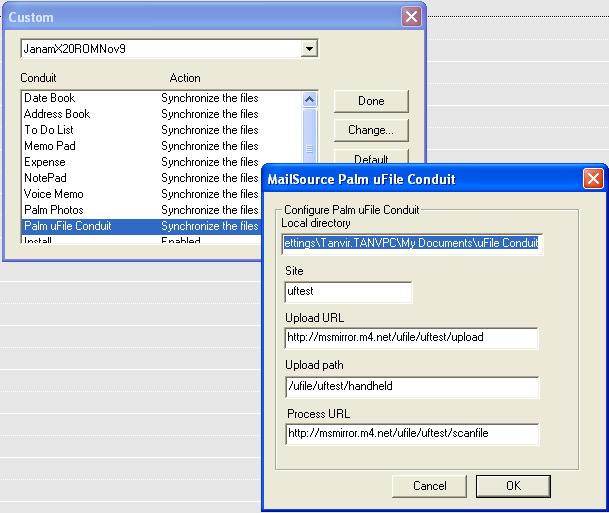Select NotePad conduit entry
609x513 pixels.
tap(90, 178)
